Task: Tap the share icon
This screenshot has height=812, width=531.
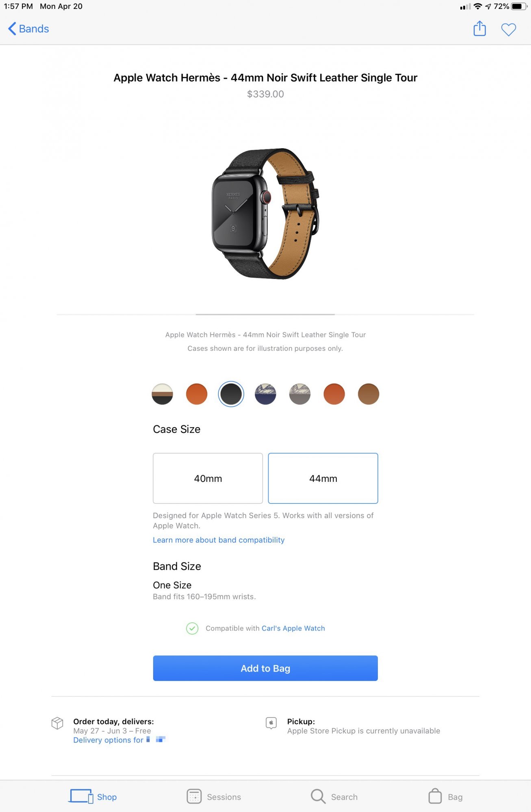Action: point(479,28)
